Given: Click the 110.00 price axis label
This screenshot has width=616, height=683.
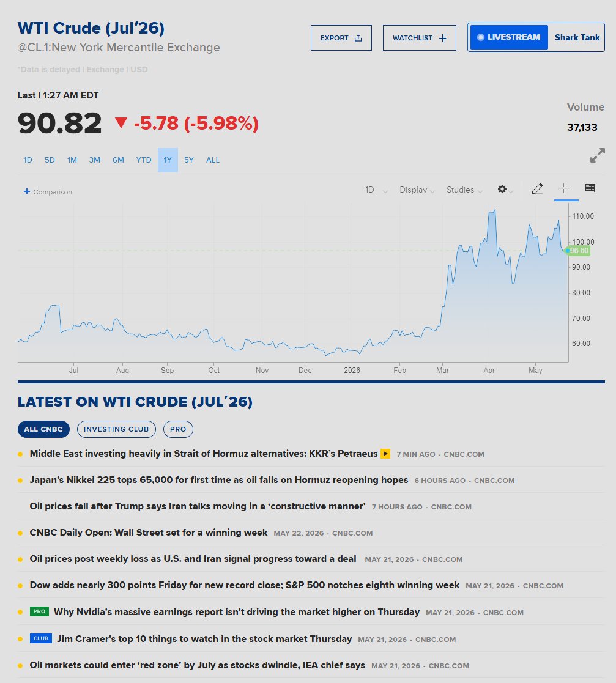Looking at the screenshot, I should (x=583, y=216).
